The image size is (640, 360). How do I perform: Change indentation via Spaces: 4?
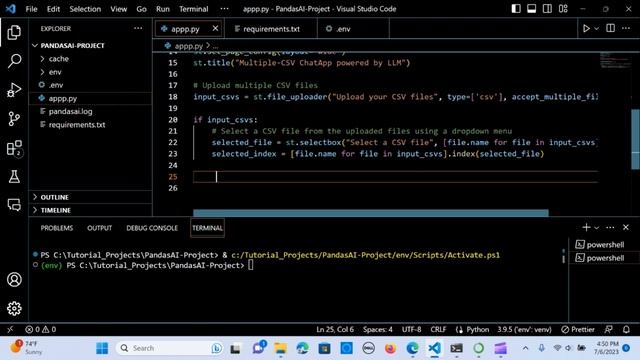point(378,329)
